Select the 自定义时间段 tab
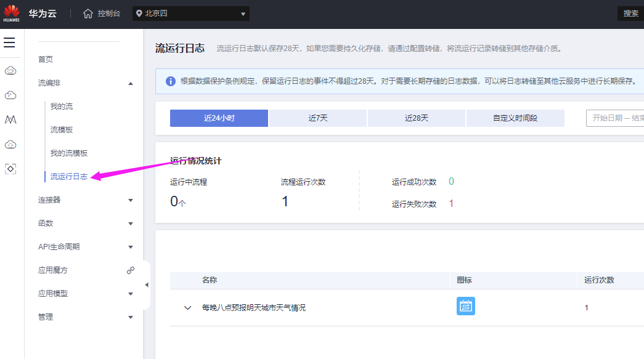The height and width of the screenshot is (359, 644). coord(515,118)
